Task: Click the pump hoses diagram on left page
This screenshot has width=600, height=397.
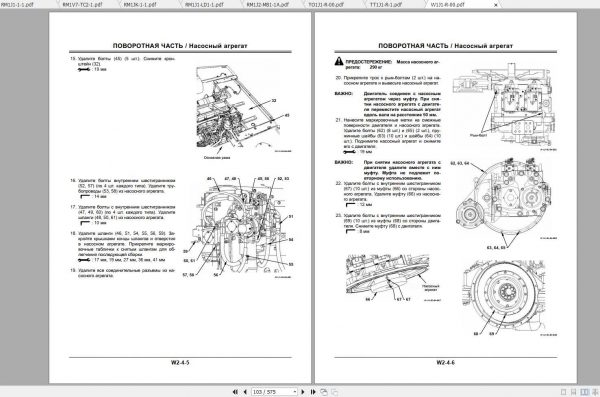Action: coord(238,227)
